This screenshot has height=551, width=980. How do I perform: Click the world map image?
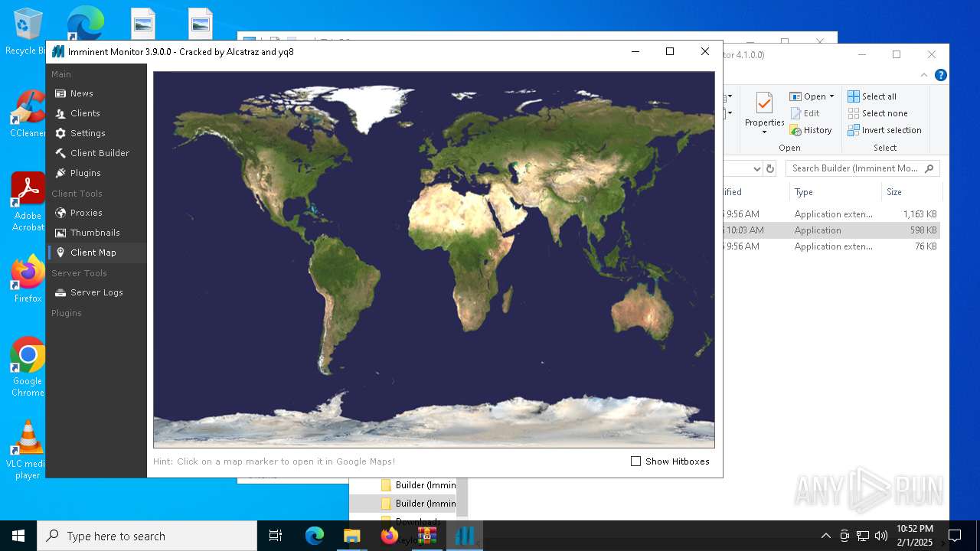click(x=434, y=259)
